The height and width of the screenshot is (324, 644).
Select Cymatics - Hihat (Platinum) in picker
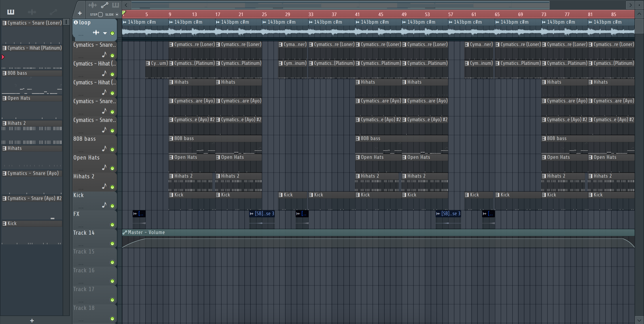(32, 48)
